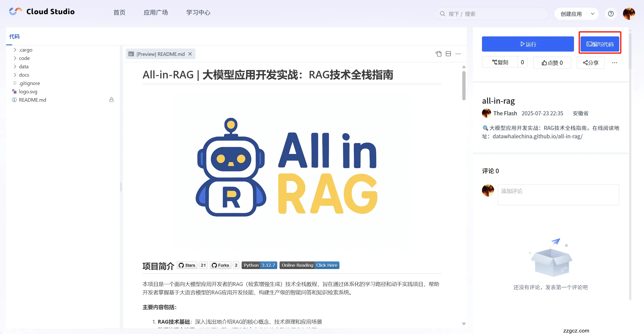Image resolution: width=644 pixels, height=334 pixels.
Task: Open the 应用广场 menu item
Action: pyautogui.click(x=156, y=12)
